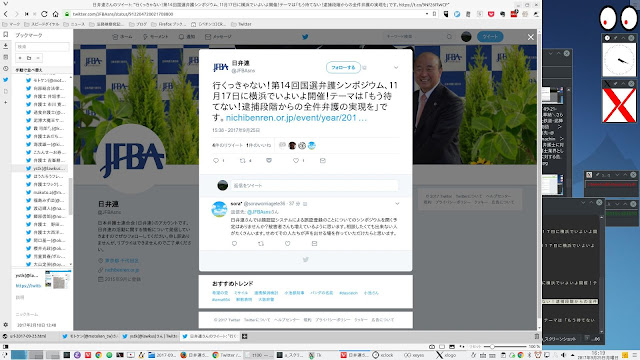Toggle pin-on-top on the xclock window title
The height and width of the screenshot is (360, 640).
[615, 38]
